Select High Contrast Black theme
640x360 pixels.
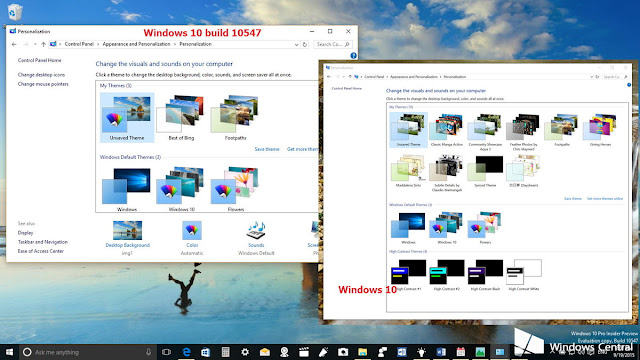485,275
